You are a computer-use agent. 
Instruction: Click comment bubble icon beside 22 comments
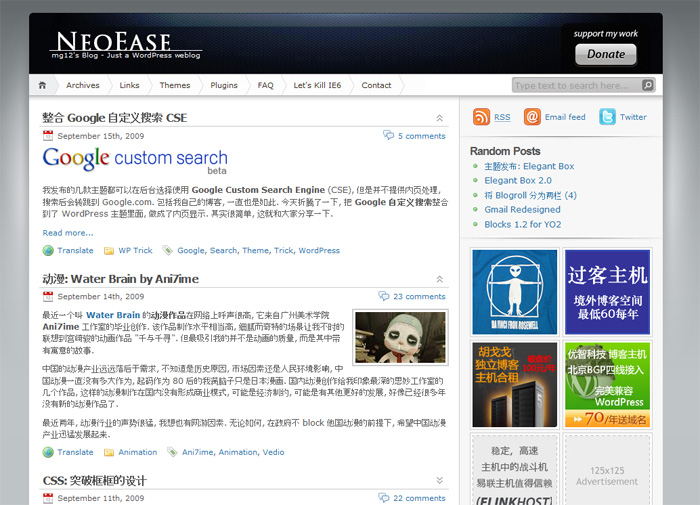coord(383,497)
